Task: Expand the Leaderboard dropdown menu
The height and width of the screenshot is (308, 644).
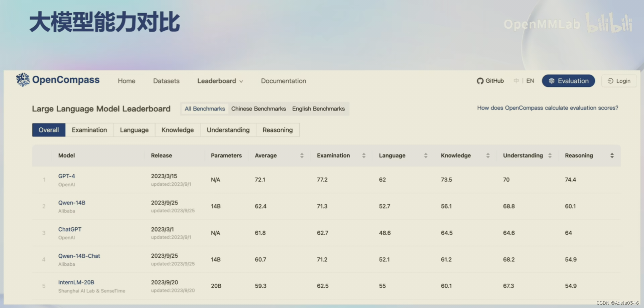Action: (x=220, y=81)
